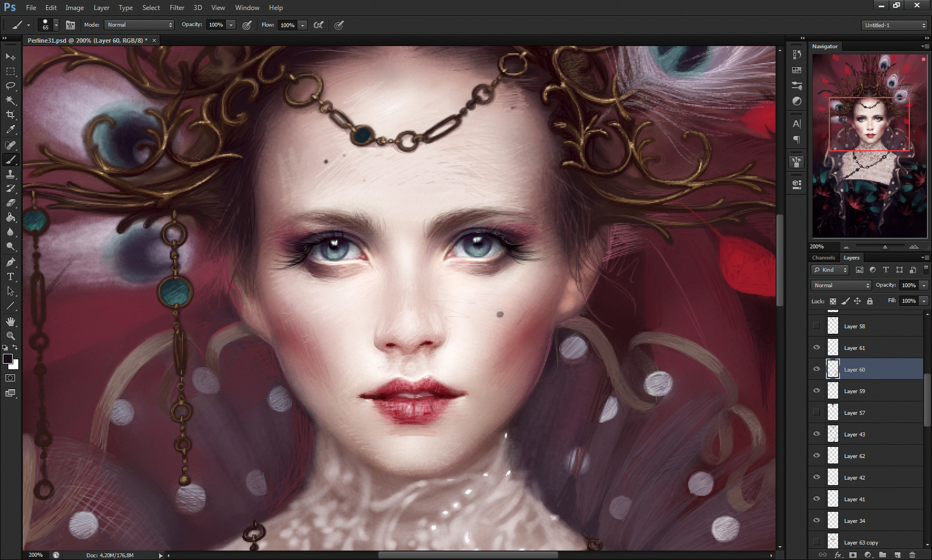932x560 pixels.
Task: Click the Navigator image thumbnail
Action: coord(869,146)
